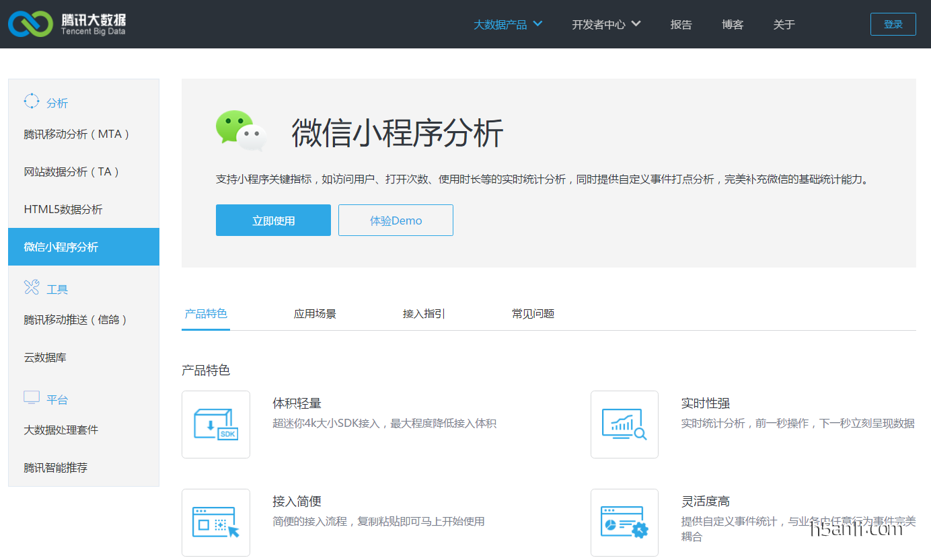Click the 灵活度高 feature heading

706,502
